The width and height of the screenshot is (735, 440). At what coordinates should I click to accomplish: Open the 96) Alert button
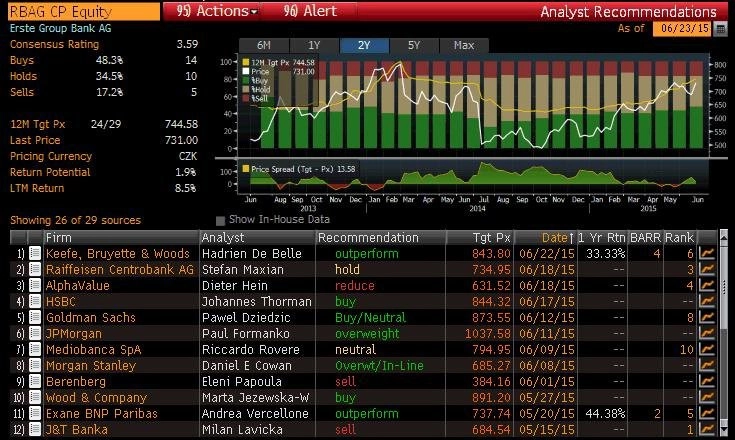pyautogui.click(x=310, y=11)
